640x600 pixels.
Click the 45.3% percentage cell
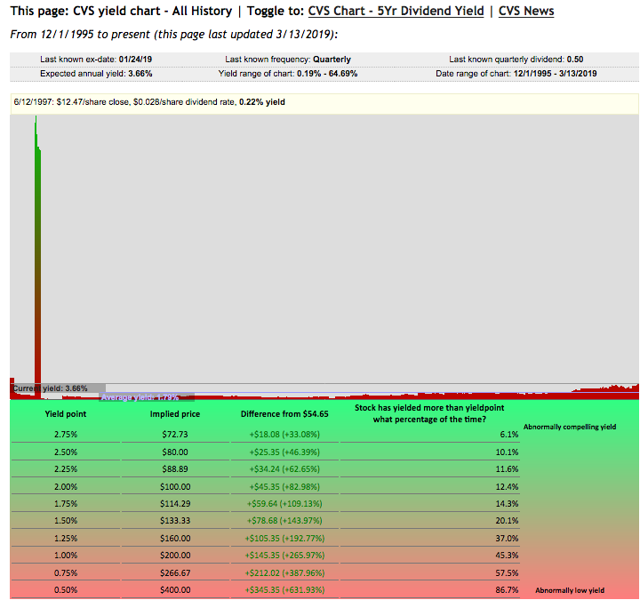507,556
